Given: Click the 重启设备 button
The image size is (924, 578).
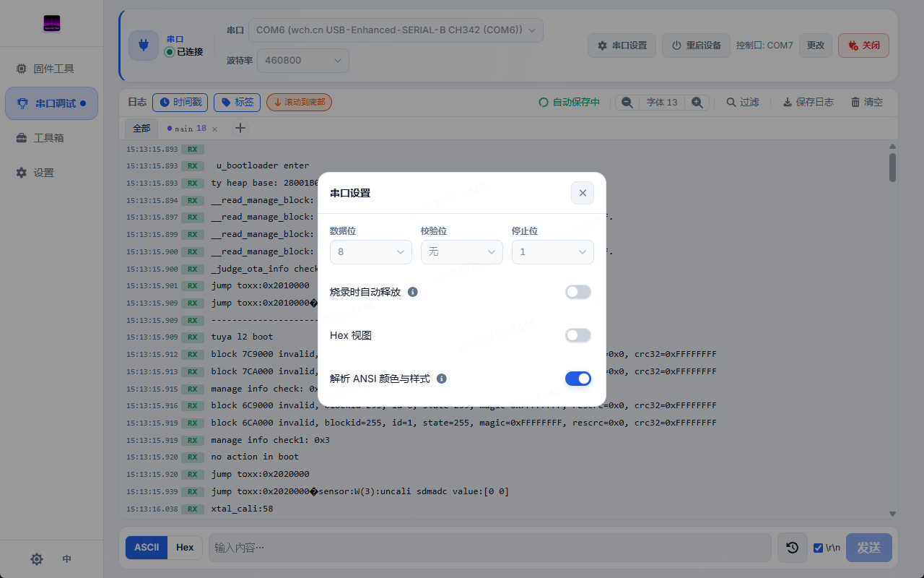Looking at the screenshot, I should tap(697, 45).
